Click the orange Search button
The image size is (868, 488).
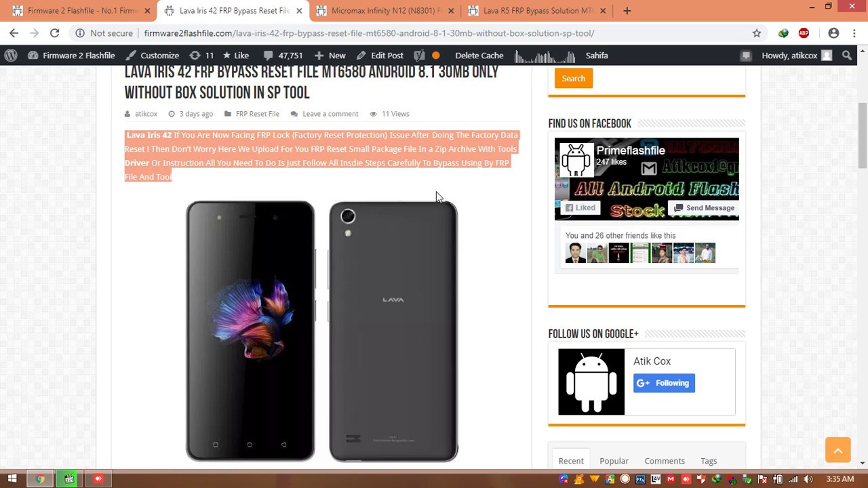[x=573, y=79]
